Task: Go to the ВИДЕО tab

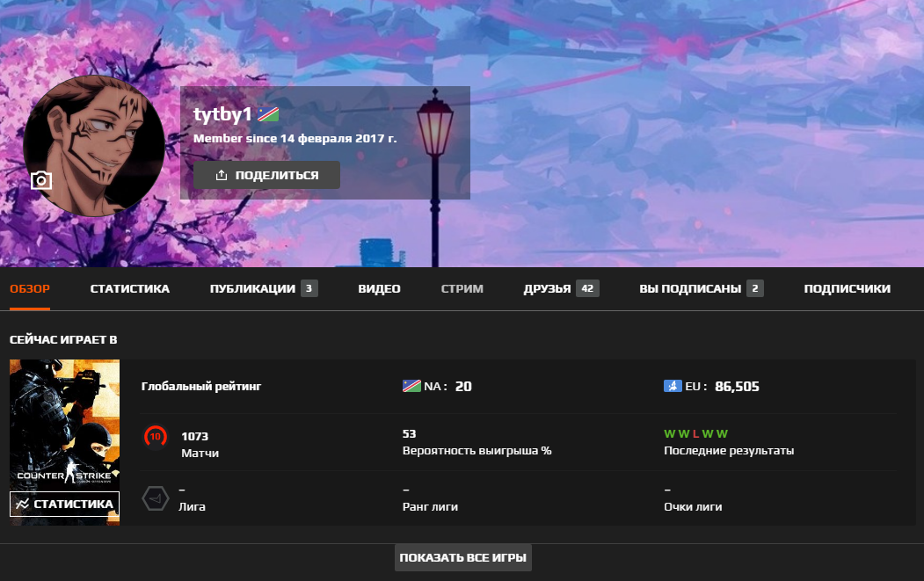Action: click(x=379, y=288)
